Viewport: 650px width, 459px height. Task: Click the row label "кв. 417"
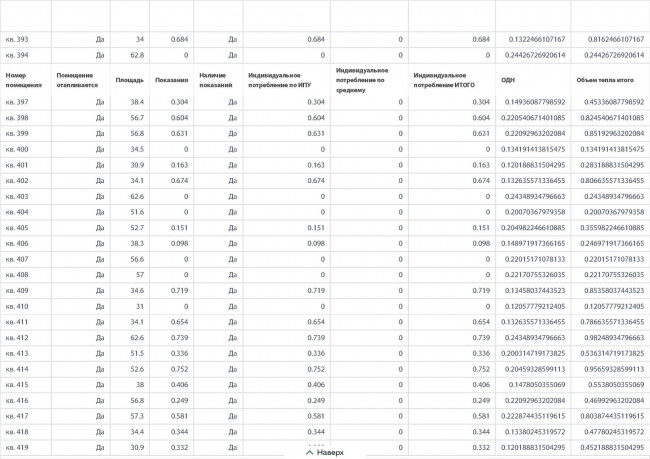pos(17,416)
